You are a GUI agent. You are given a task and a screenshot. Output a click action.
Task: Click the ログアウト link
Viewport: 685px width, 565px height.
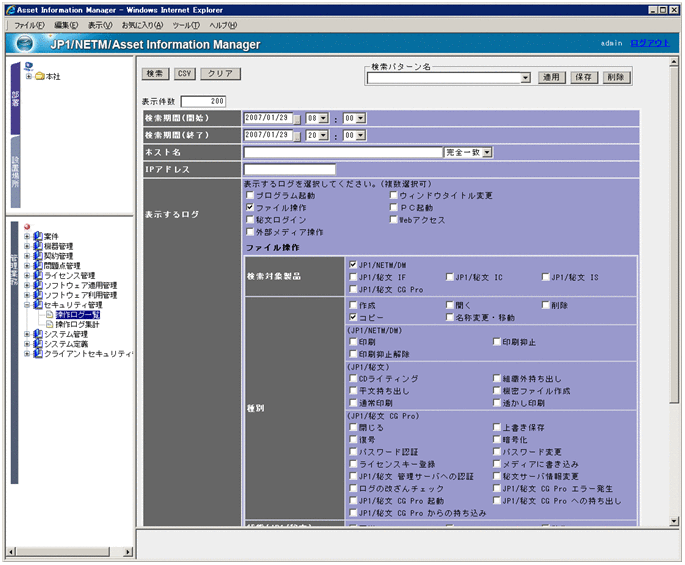coord(650,43)
